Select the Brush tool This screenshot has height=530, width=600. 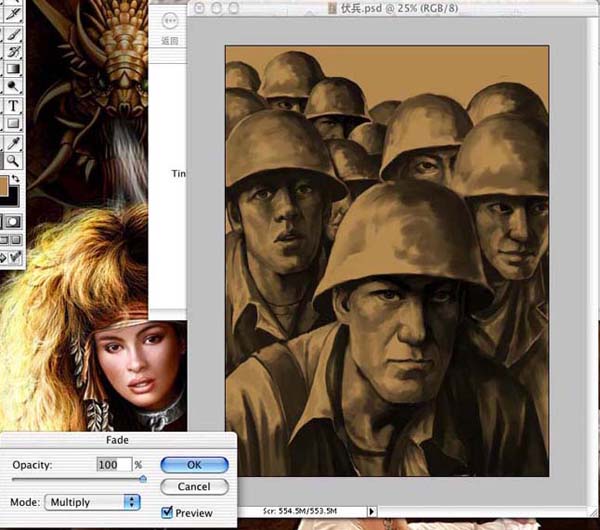coord(13,34)
